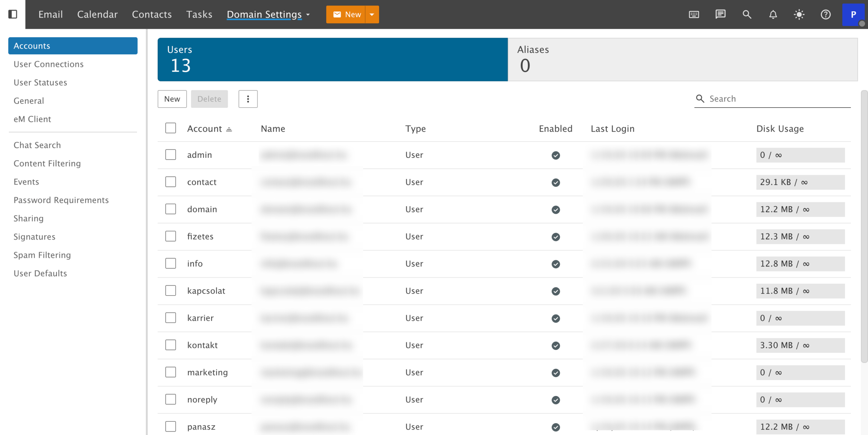Screen dimensions: 868x435
Task: Click the New account button
Action: [x=172, y=99]
